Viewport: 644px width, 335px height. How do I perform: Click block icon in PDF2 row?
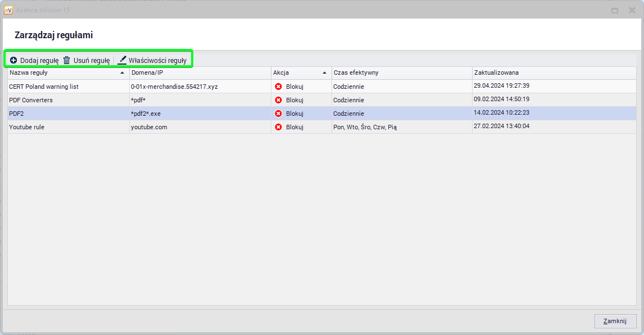pos(278,114)
